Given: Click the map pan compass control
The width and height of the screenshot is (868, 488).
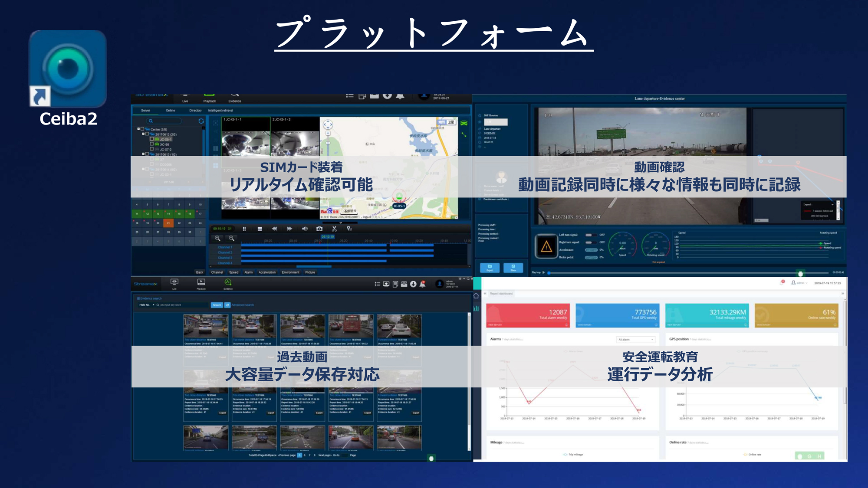Looking at the screenshot, I should pyautogui.click(x=328, y=124).
